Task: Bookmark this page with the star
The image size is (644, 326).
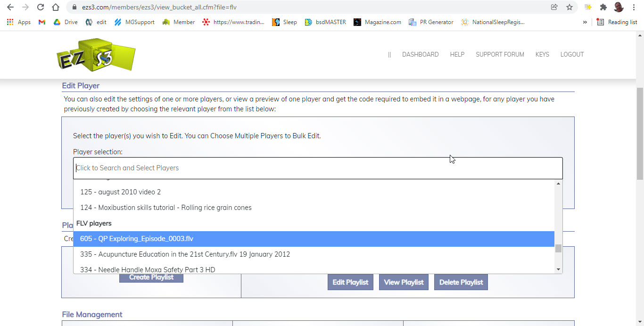Action: coord(569,7)
